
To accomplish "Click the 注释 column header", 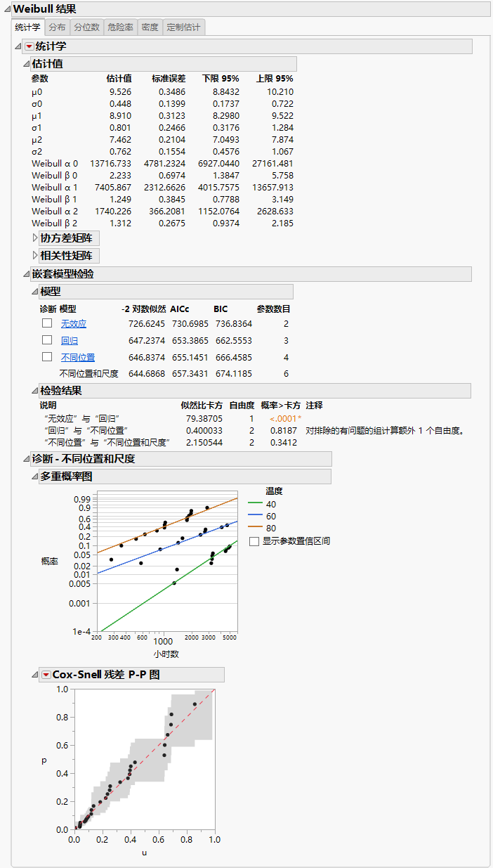I will click(315, 406).
